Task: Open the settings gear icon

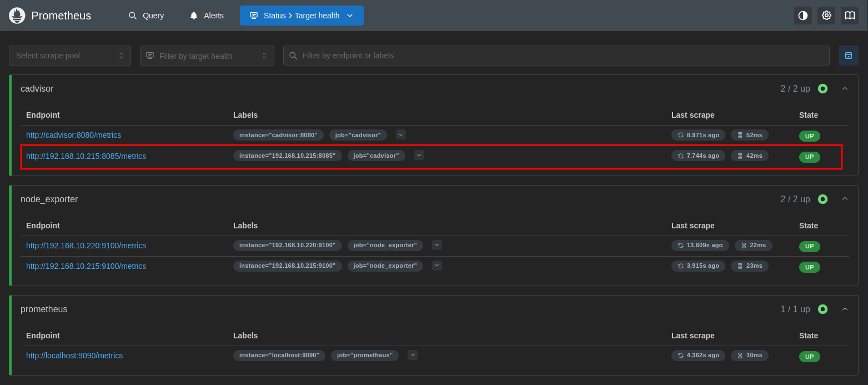Action: (826, 16)
